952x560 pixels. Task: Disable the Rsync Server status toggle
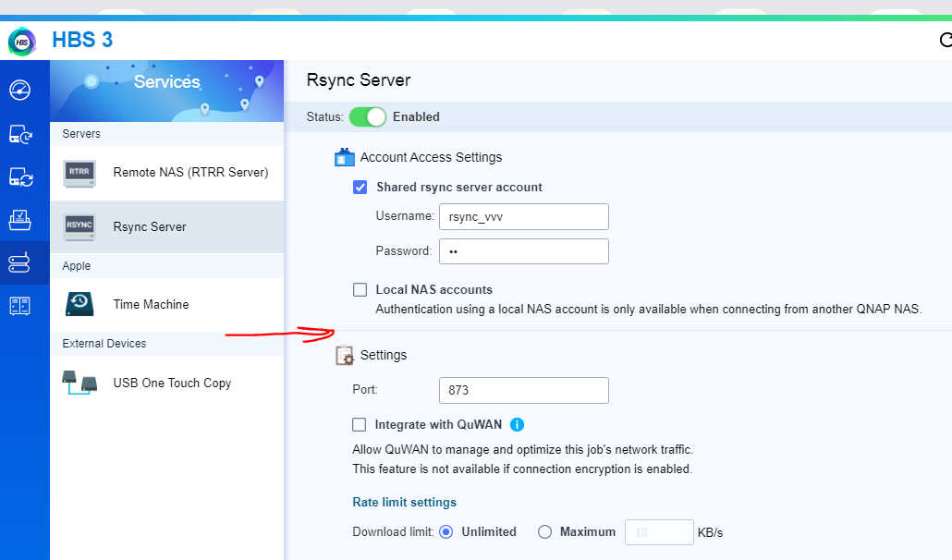[367, 117]
